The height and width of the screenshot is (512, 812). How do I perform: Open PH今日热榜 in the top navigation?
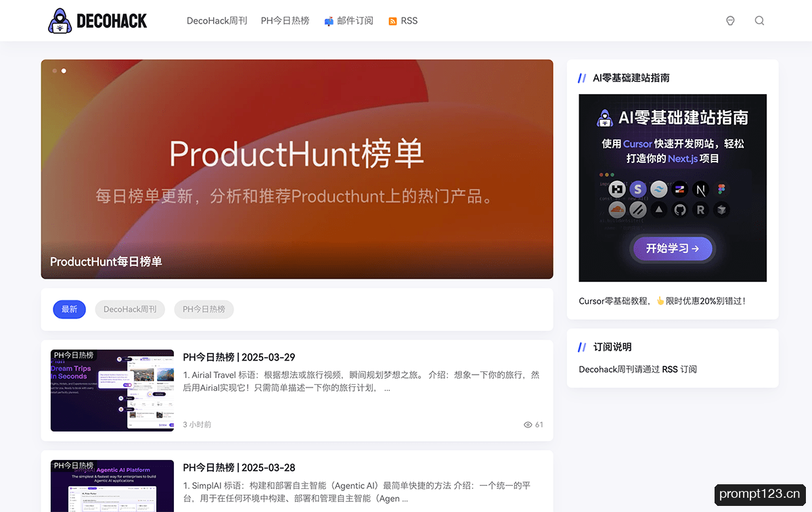coord(285,21)
